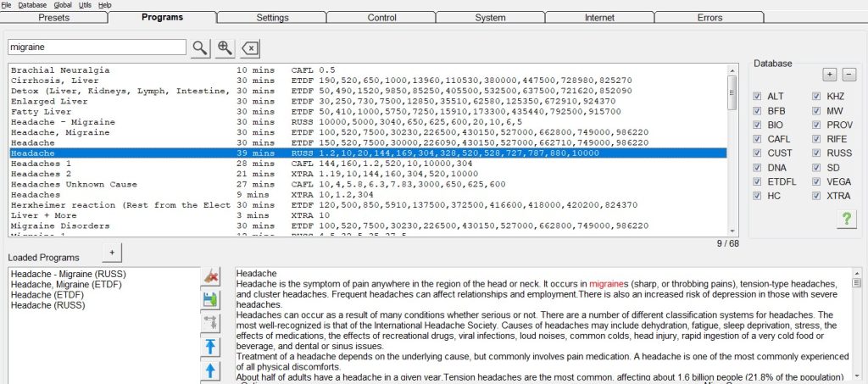Screen dimensions: 868x384
Task: Uncheck the CAFL database checkbox
Action: 758,139
